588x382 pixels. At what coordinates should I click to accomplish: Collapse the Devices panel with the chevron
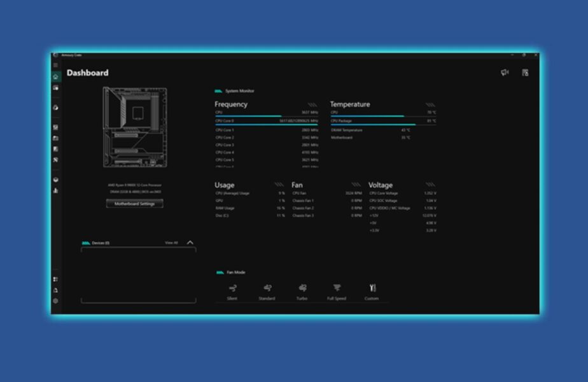pyautogui.click(x=190, y=243)
